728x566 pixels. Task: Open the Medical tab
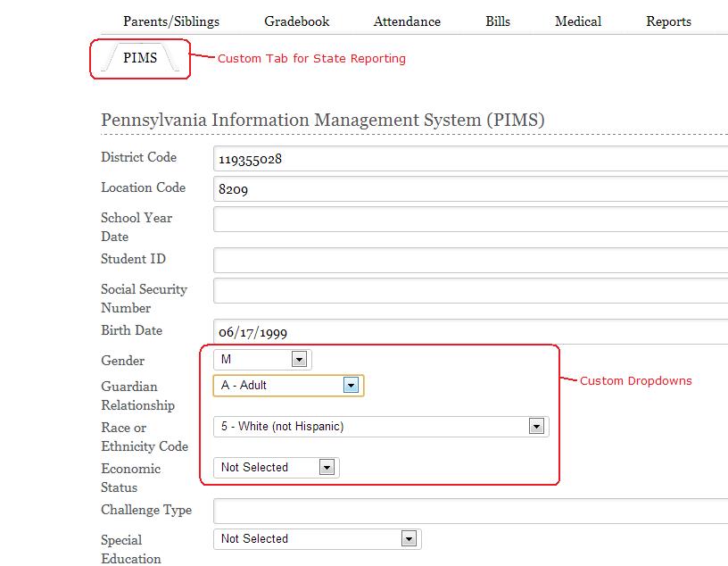(578, 21)
